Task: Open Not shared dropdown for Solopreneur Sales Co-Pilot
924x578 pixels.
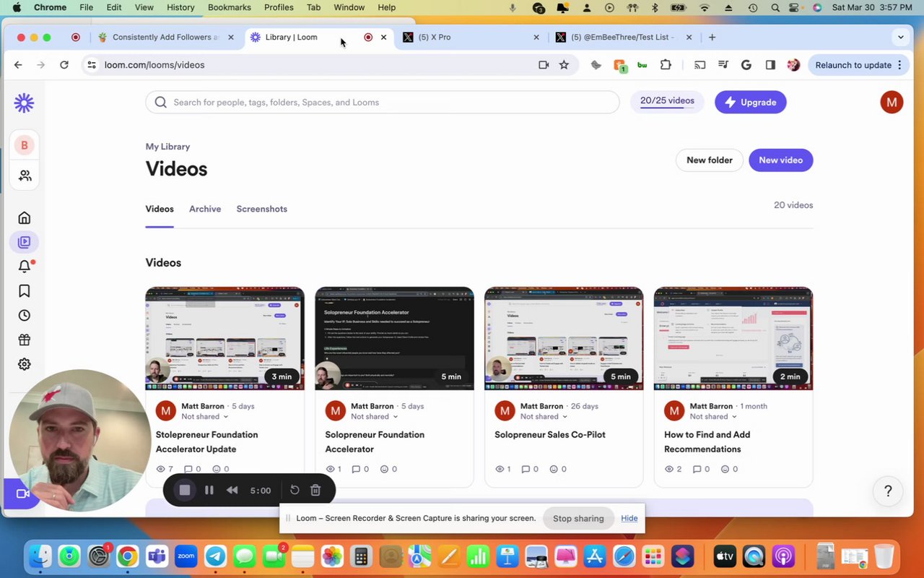Action: (x=544, y=417)
